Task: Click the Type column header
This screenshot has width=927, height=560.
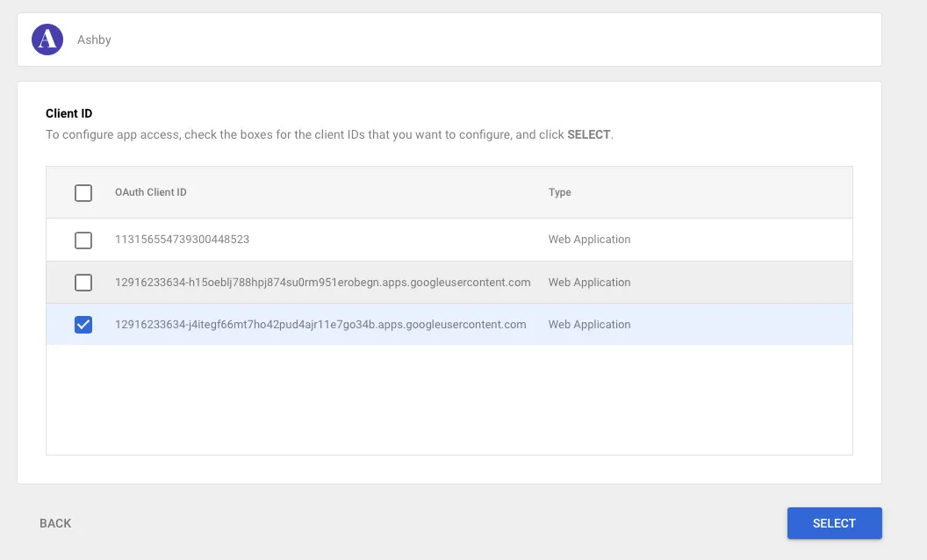Action: pos(559,192)
